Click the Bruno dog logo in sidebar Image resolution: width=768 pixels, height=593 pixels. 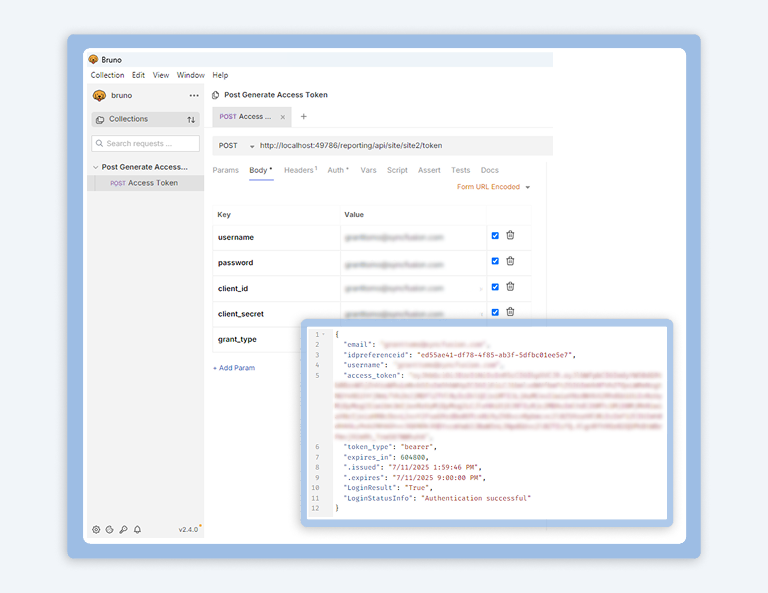99,95
